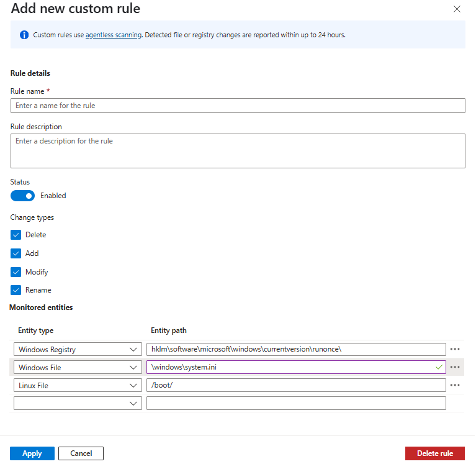Click the Cancel button
This screenshot has width=476, height=464.
pos(81,453)
